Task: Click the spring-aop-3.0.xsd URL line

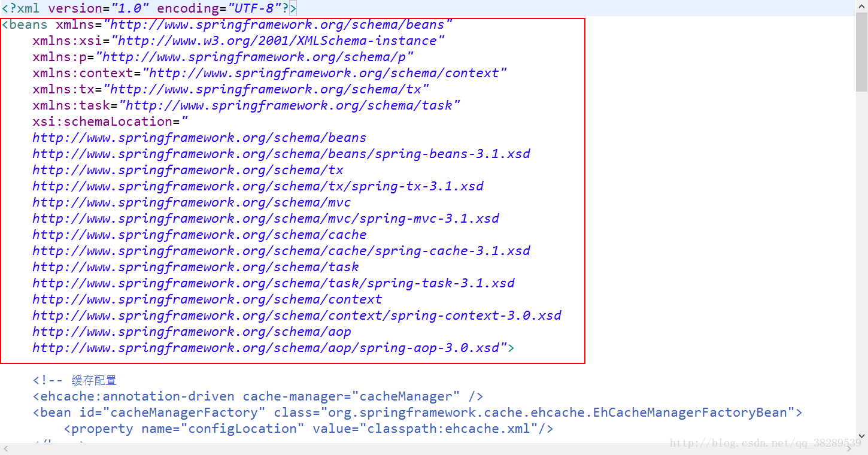Action: point(274,348)
